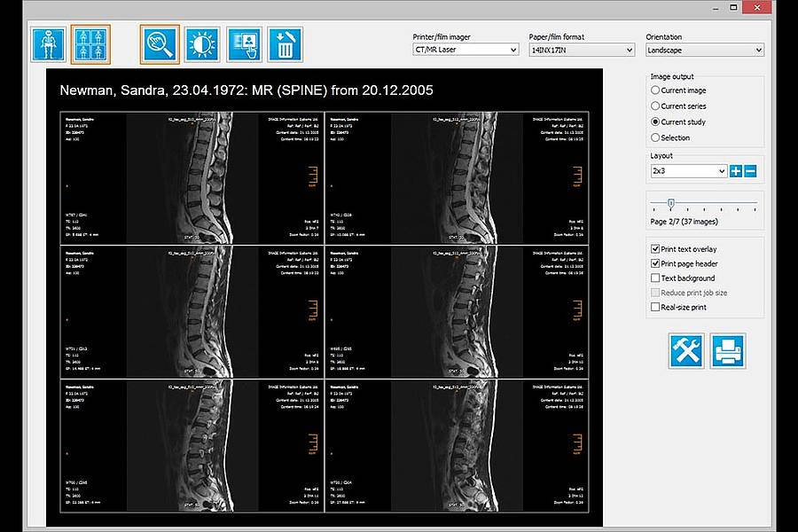Switch to the multi-image tiled view icon
Viewport: 798px width, 532px height.
tap(90, 44)
